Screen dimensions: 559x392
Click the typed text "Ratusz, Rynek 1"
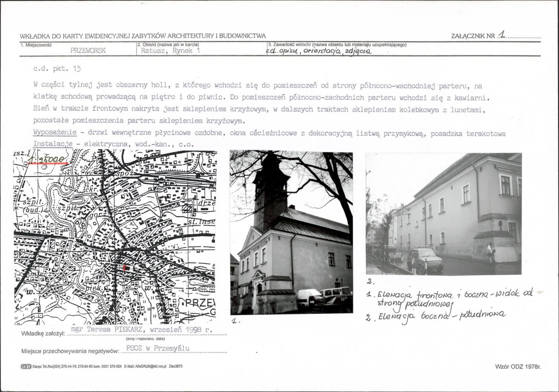pos(171,51)
